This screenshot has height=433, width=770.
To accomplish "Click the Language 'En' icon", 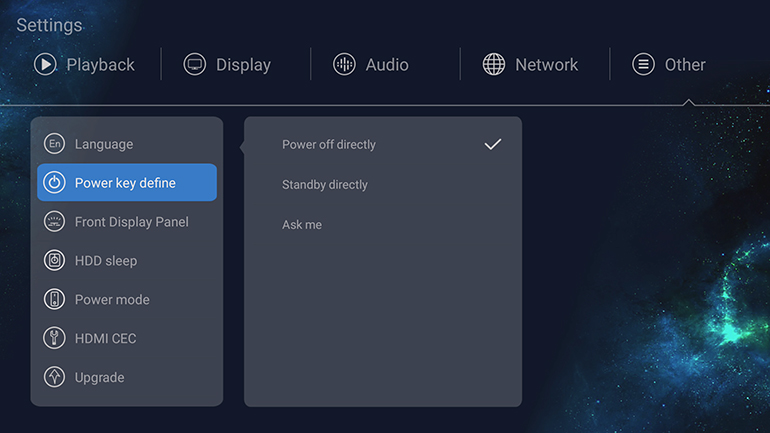I will tap(55, 144).
